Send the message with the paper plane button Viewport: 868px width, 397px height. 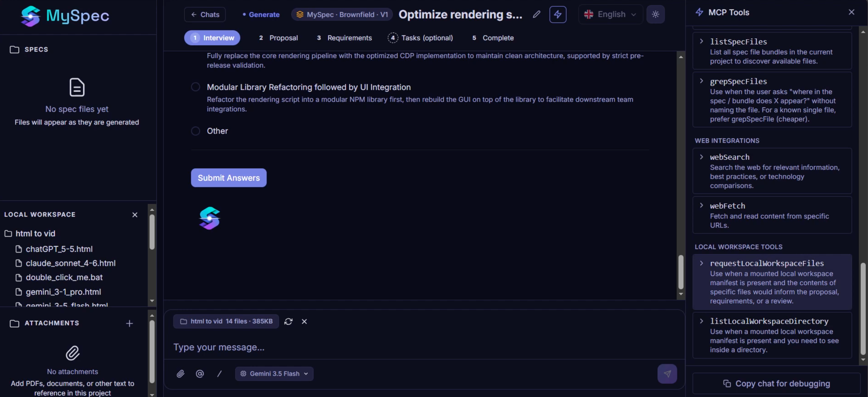(x=667, y=374)
